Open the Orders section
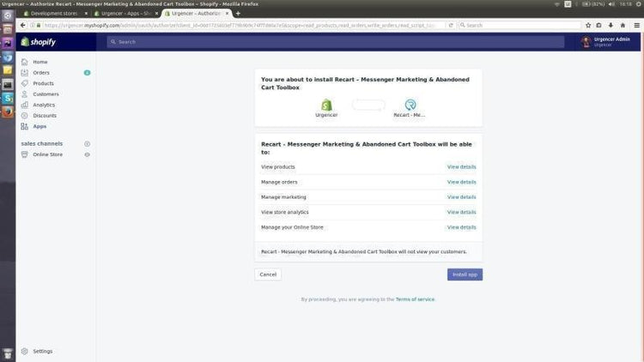The width and height of the screenshot is (644, 362). pos(41,73)
